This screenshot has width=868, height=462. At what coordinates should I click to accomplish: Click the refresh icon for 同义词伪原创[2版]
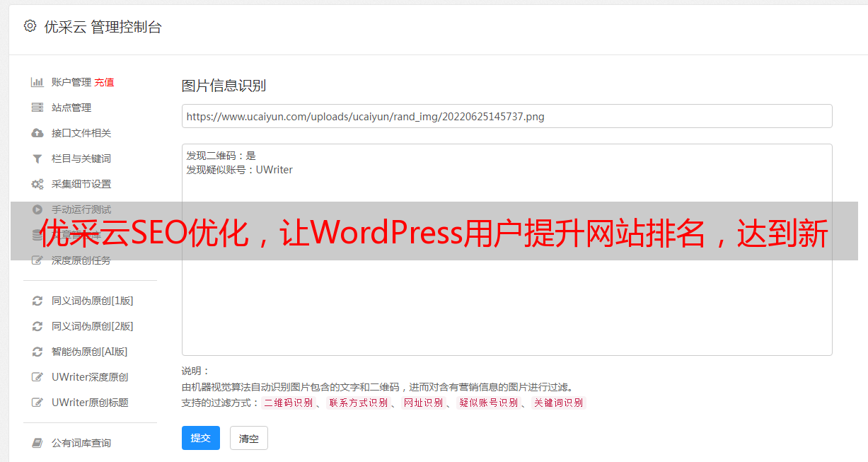coord(37,326)
